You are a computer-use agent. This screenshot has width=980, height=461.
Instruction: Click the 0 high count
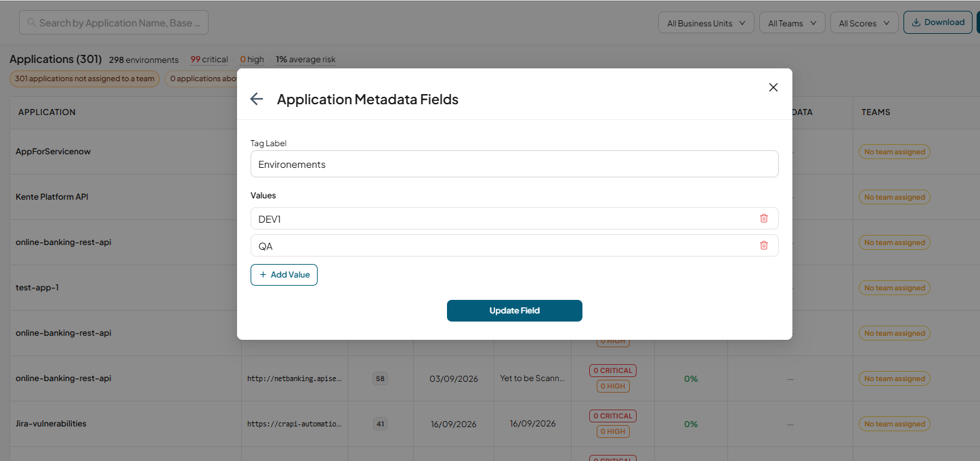252,60
